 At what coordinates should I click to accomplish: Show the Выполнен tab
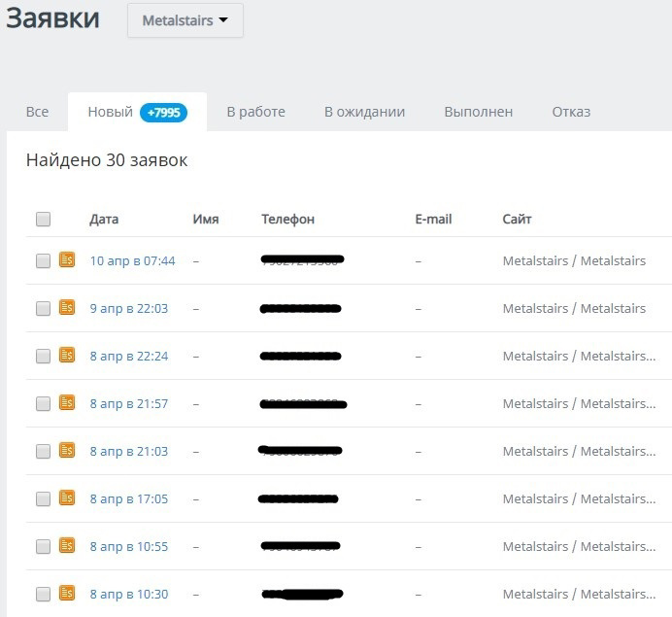click(x=479, y=112)
